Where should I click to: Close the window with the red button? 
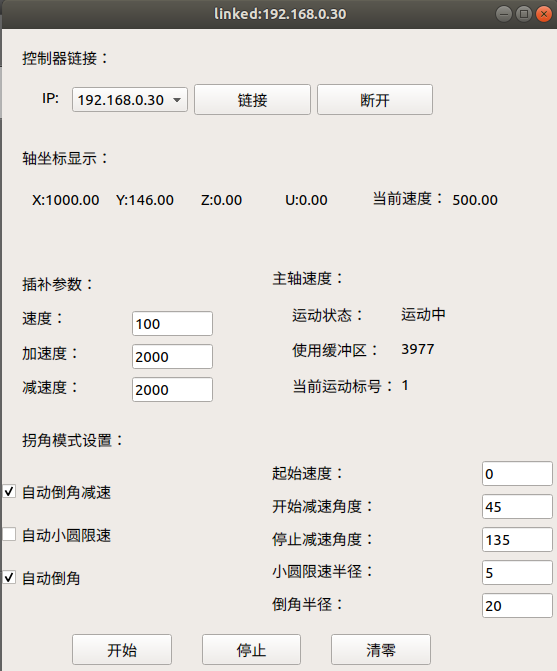click(x=544, y=14)
